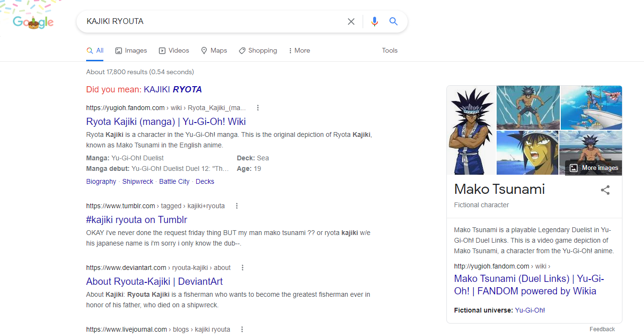Click thumbnail of boat on sea
644x336 pixels.
point(591,108)
